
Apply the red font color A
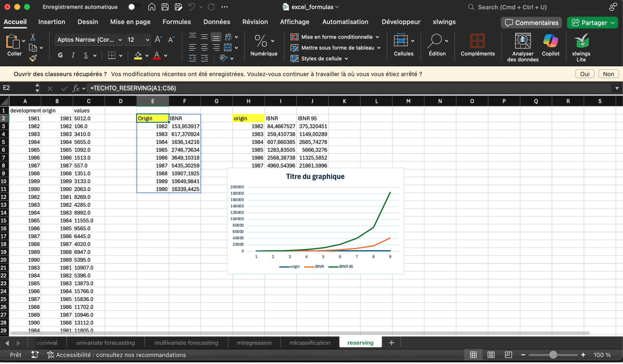(157, 55)
